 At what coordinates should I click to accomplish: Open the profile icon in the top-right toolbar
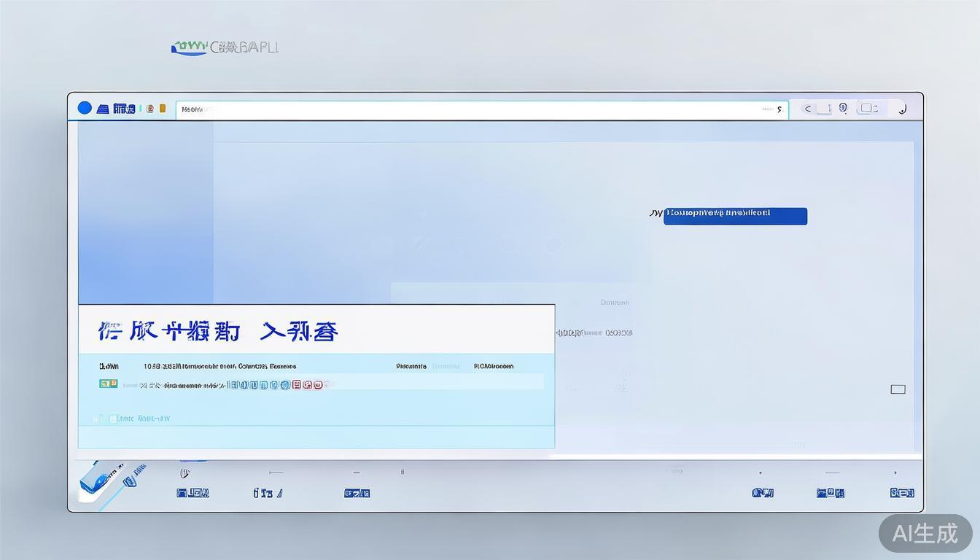tap(844, 108)
